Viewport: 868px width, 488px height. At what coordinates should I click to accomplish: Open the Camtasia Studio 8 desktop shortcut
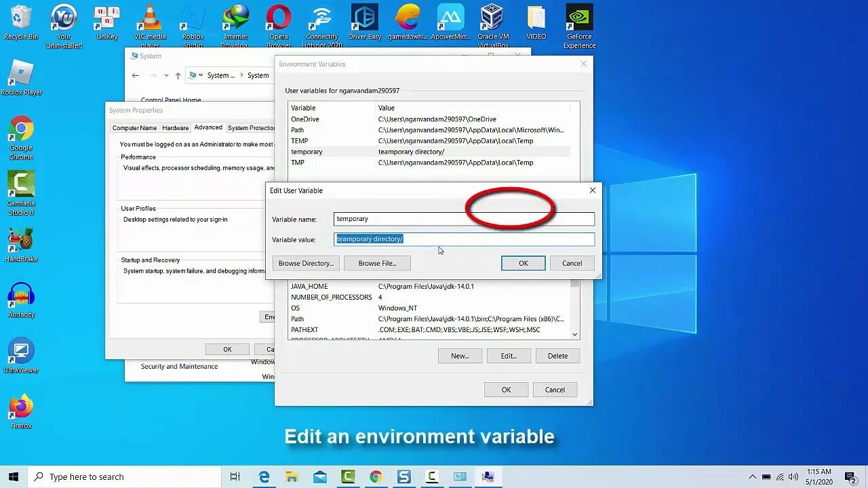[21, 194]
